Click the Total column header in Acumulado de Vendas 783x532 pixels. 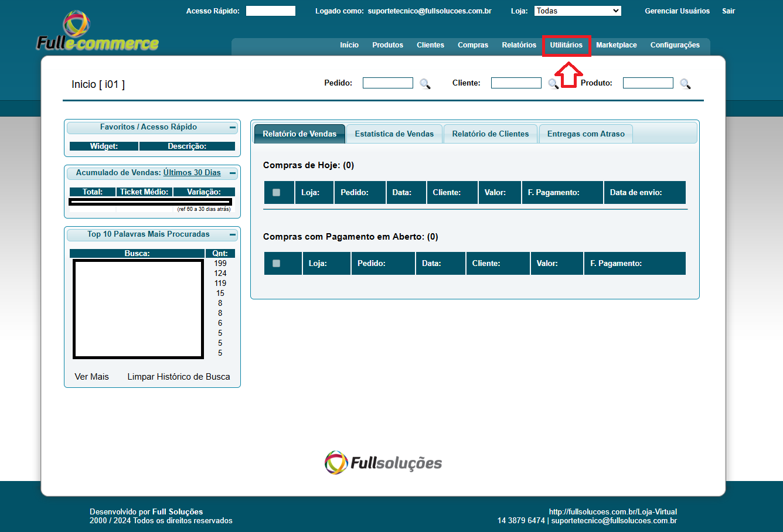[x=93, y=192]
